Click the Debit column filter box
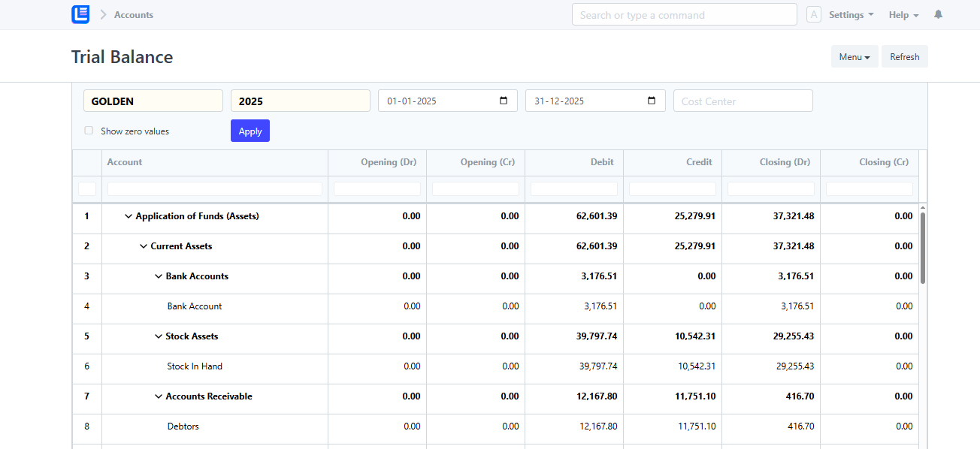This screenshot has width=980, height=449. [574, 188]
